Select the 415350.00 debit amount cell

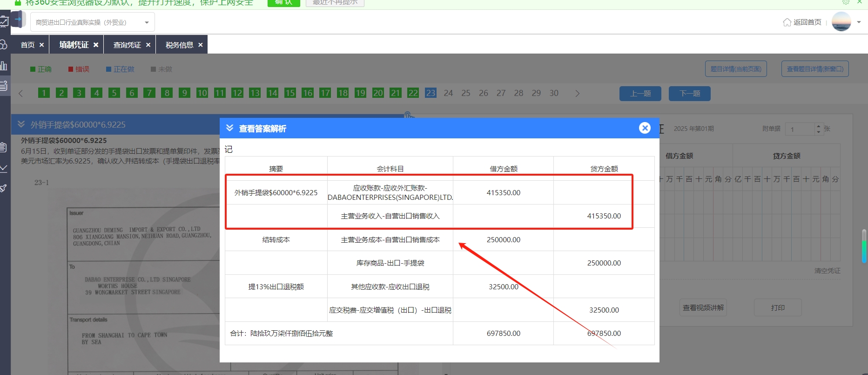pyautogui.click(x=504, y=192)
